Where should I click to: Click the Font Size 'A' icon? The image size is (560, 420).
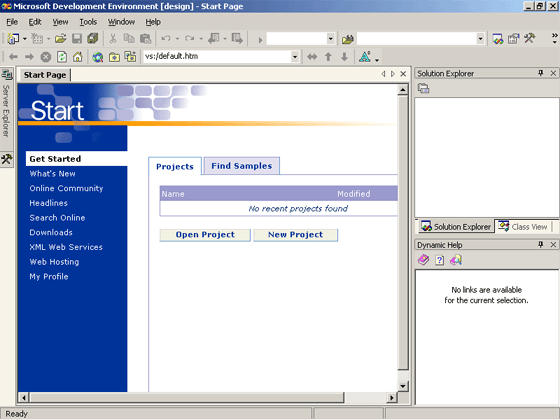click(x=365, y=56)
